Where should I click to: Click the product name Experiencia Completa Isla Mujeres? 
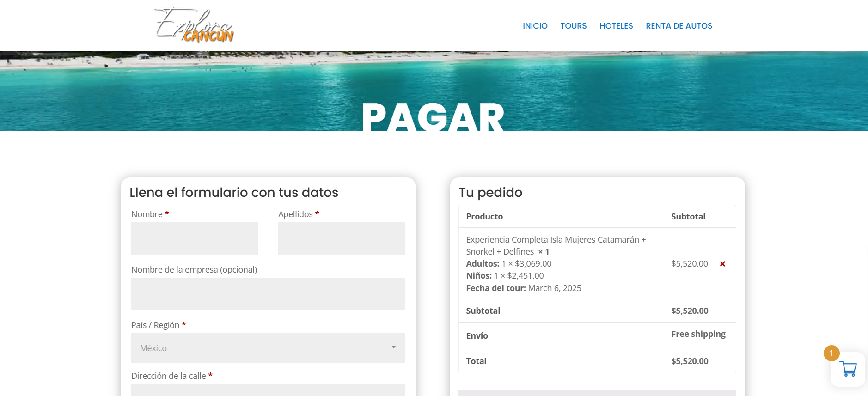tap(556, 245)
